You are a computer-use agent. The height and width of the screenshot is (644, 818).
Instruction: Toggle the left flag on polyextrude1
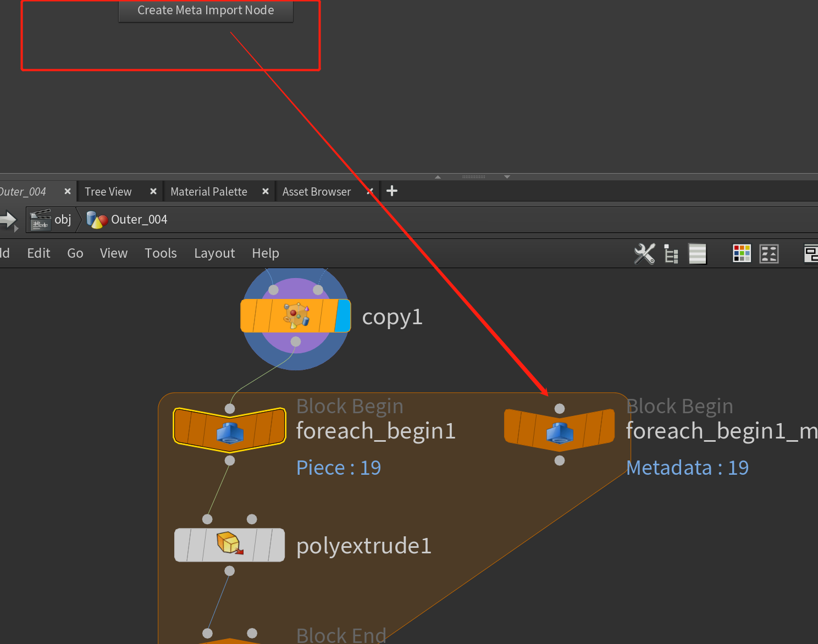coord(183,545)
